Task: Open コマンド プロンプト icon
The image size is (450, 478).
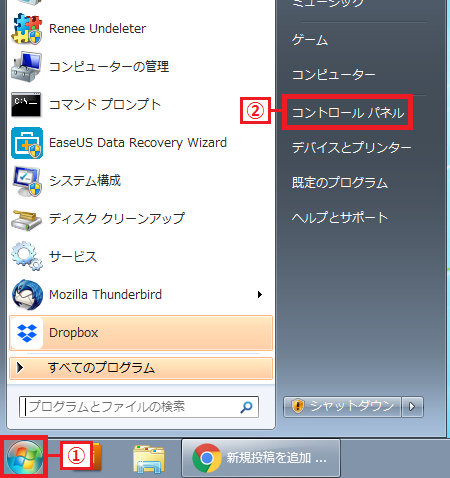Action: (x=26, y=105)
